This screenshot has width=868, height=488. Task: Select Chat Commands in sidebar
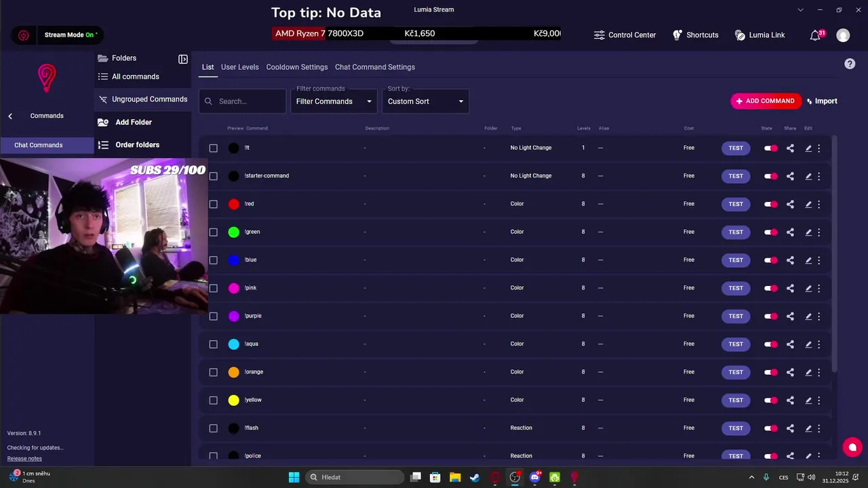(47, 145)
